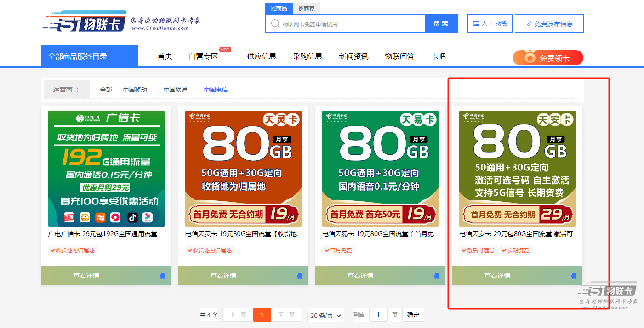
Task: Switch to 找商品 search tab
Action: coord(279,9)
